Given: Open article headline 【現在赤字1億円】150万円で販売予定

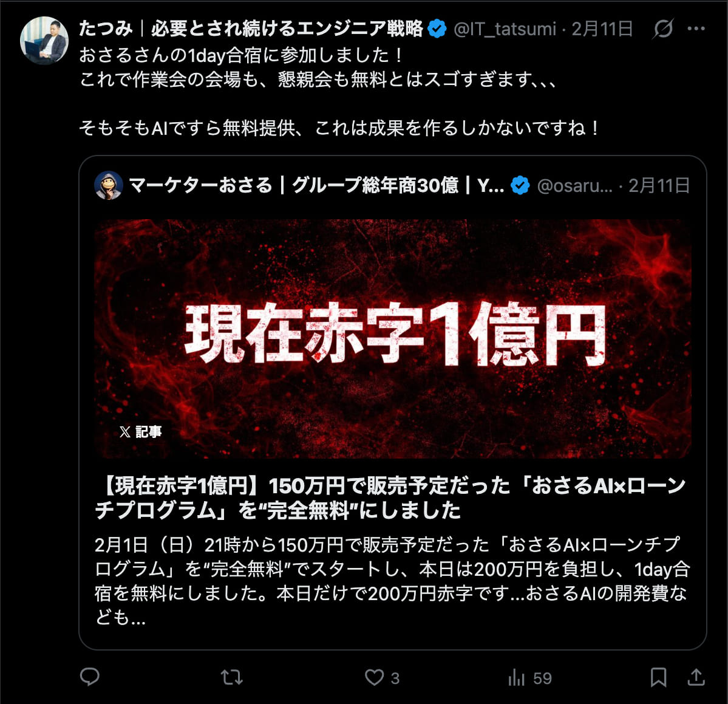Looking at the screenshot, I should [x=390, y=498].
